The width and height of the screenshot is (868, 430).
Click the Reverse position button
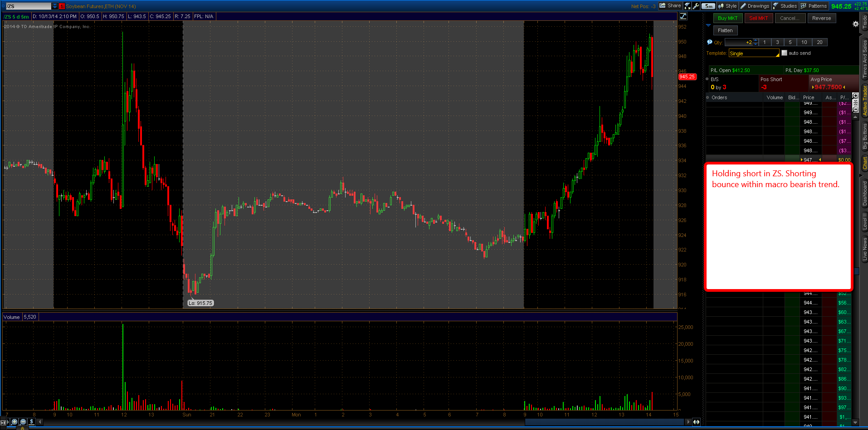(822, 18)
